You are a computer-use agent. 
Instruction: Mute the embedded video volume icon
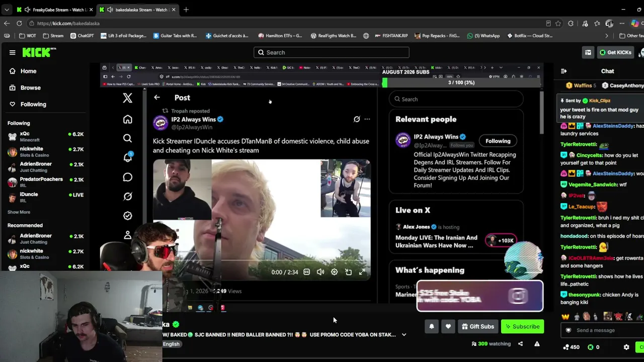(320, 272)
